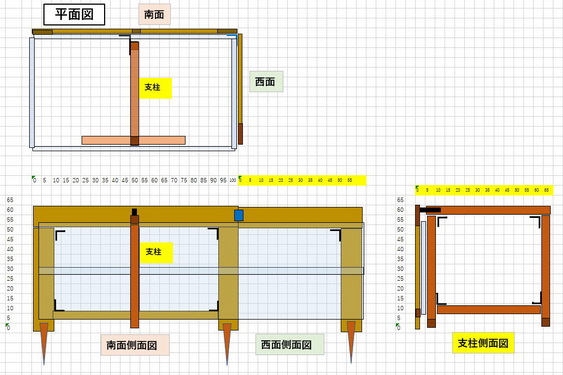
Task: Select the 支柱 label inside the plan view
Action: [155, 88]
